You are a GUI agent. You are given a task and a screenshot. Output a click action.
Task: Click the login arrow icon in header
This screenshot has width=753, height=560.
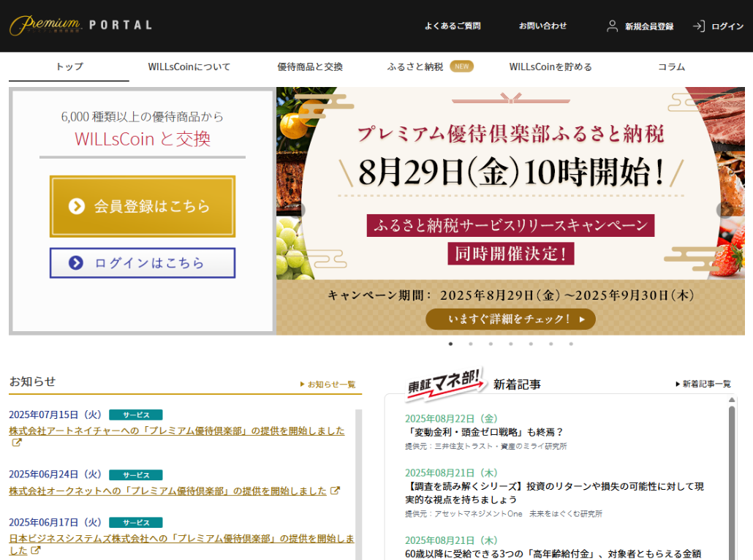(698, 26)
